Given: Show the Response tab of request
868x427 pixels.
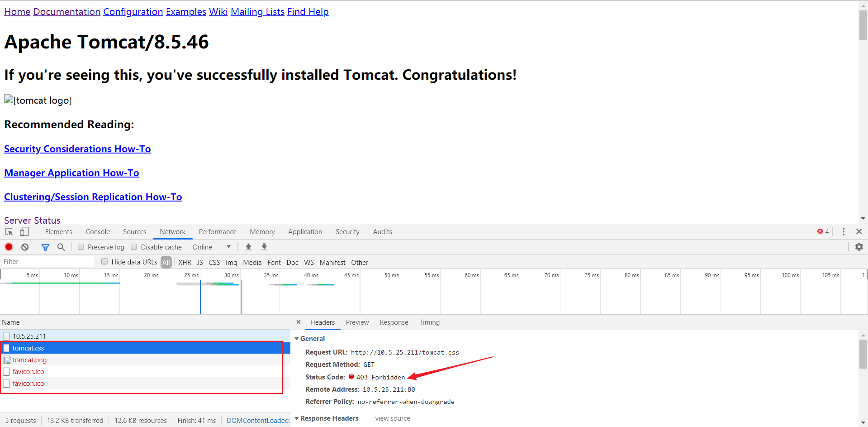Looking at the screenshot, I should click(394, 322).
